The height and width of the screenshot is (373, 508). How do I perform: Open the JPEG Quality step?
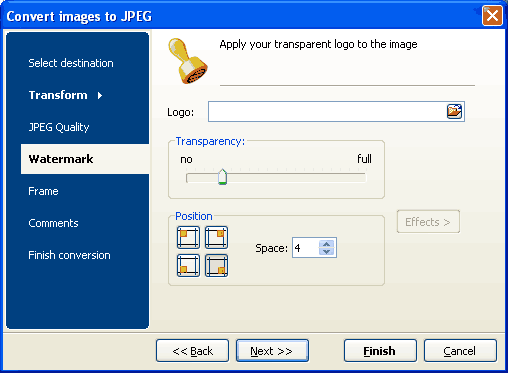(x=59, y=127)
